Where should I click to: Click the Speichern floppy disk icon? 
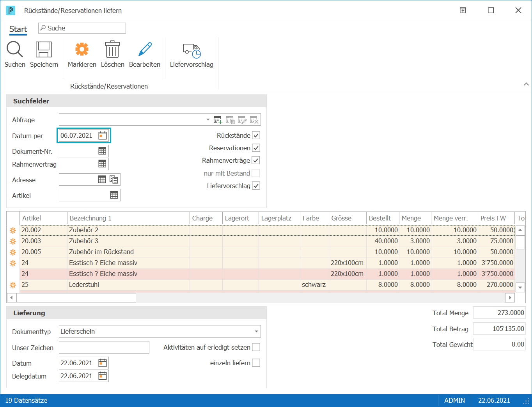[x=44, y=50]
